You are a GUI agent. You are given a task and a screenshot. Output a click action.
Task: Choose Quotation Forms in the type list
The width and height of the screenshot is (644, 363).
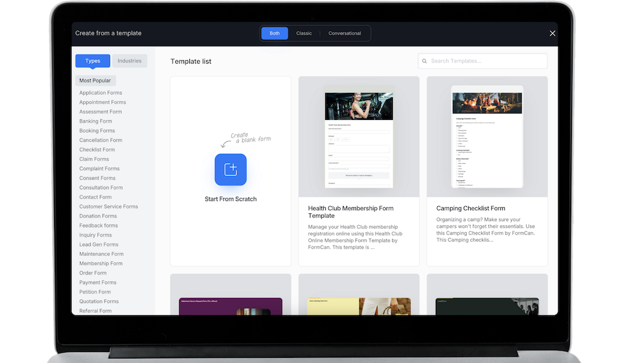tap(99, 301)
